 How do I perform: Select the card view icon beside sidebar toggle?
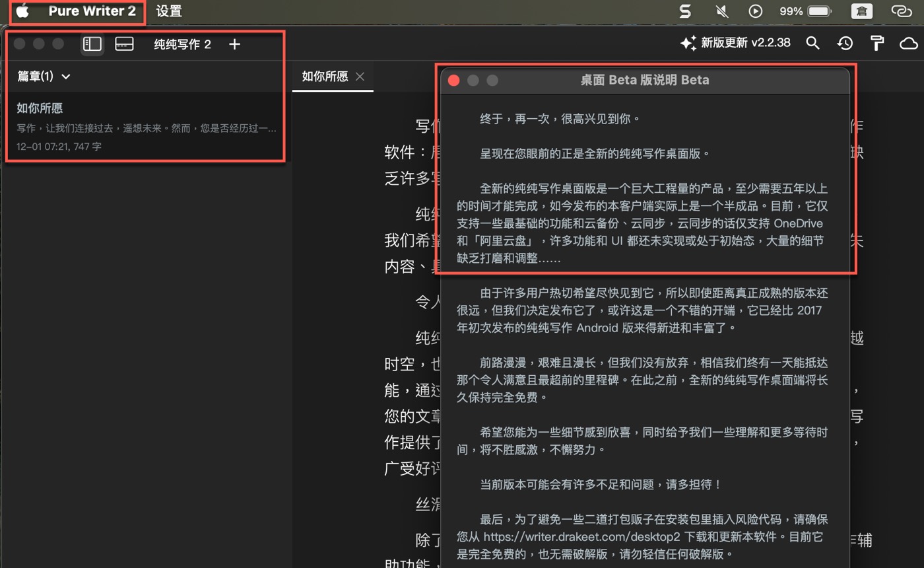coord(124,44)
